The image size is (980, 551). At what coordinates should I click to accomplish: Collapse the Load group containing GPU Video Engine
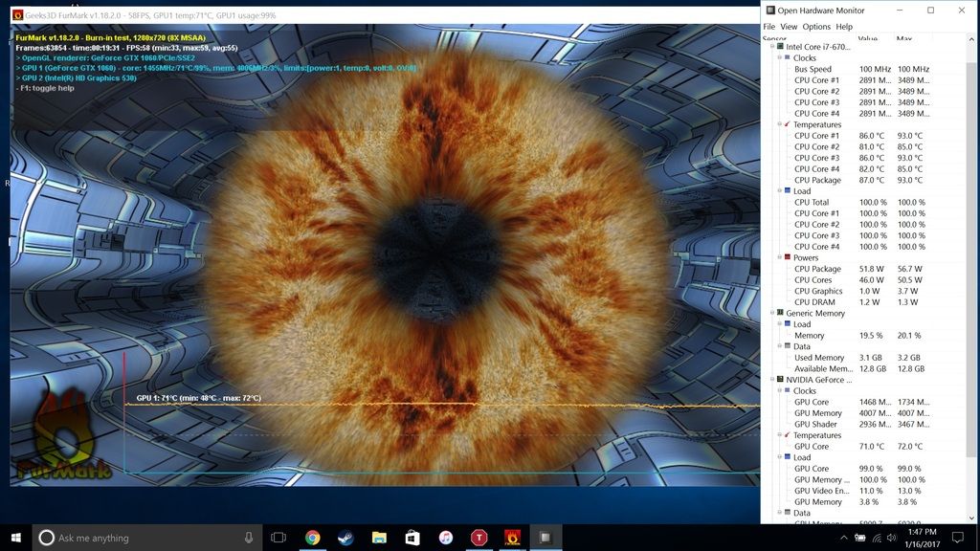tap(780, 456)
